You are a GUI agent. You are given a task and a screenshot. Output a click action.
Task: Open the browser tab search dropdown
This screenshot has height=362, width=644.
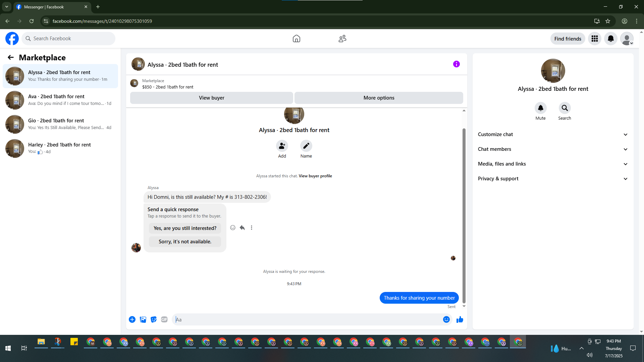(7, 7)
